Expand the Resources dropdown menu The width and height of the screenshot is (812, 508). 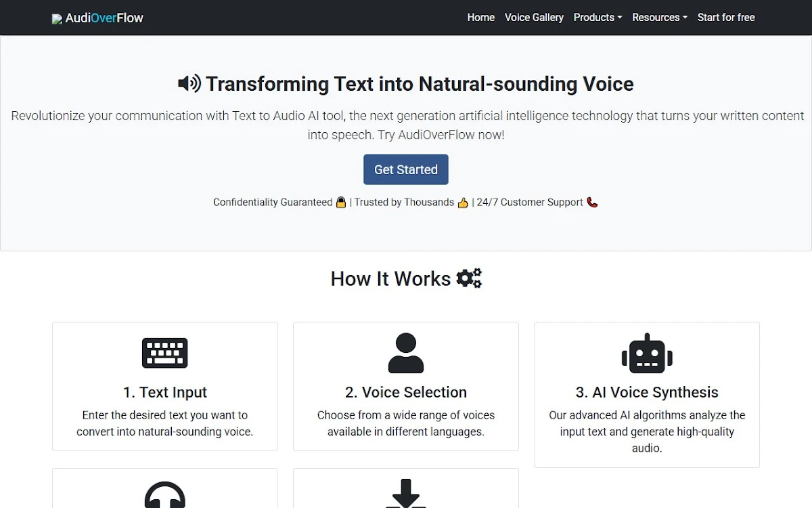click(660, 18)
